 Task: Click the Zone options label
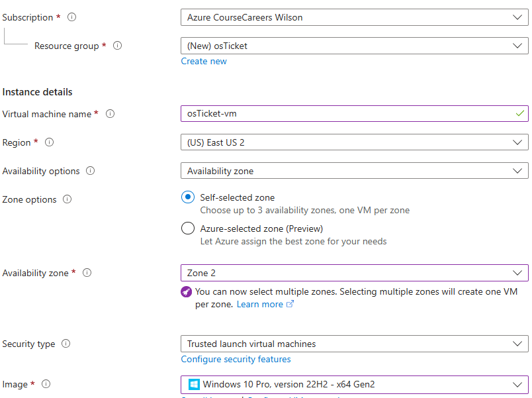tap(29, 200)
